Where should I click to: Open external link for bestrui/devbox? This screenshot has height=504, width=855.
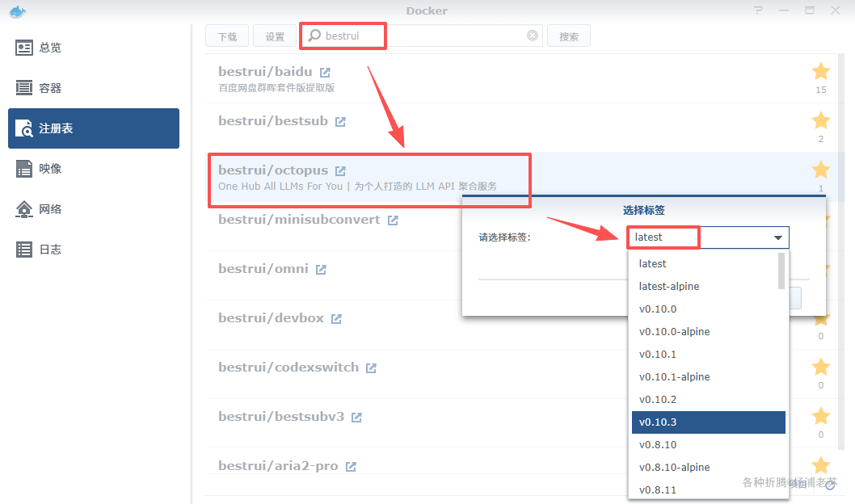pyautogui.click(x=336, y=319)
